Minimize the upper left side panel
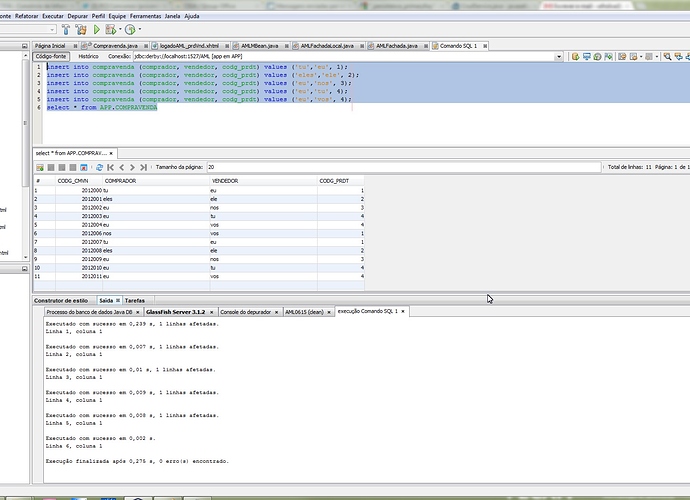 coord(25,46)
